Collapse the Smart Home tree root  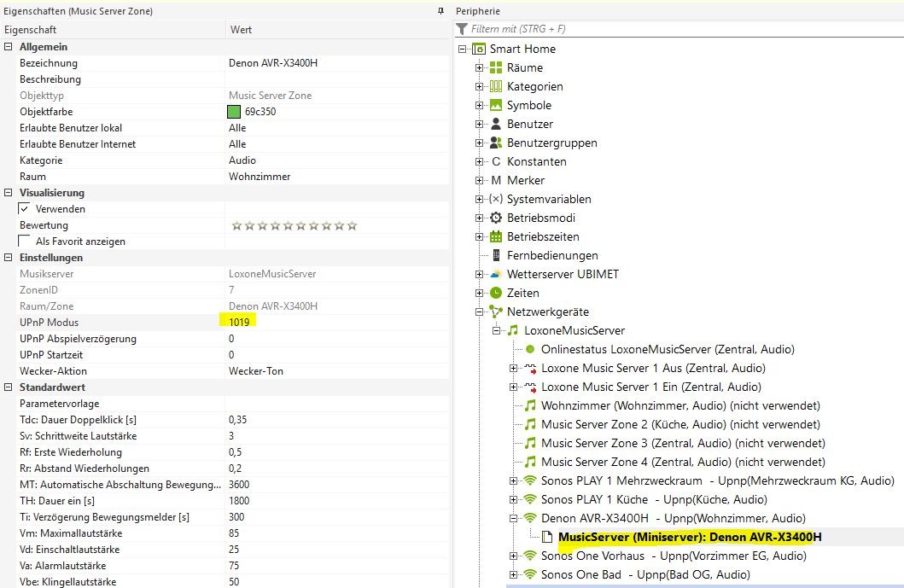[462, 49]
